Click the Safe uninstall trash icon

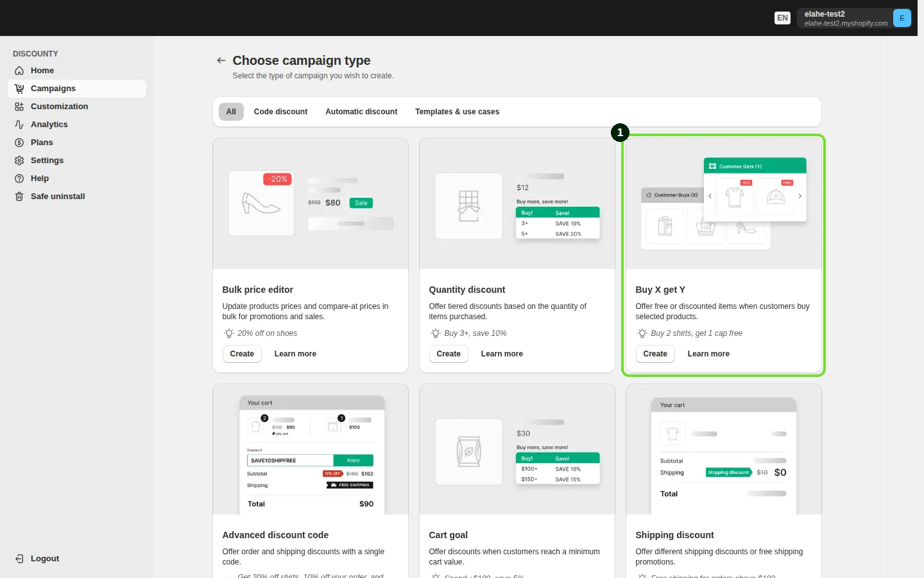pyautogui.click(x=19, y=197)
